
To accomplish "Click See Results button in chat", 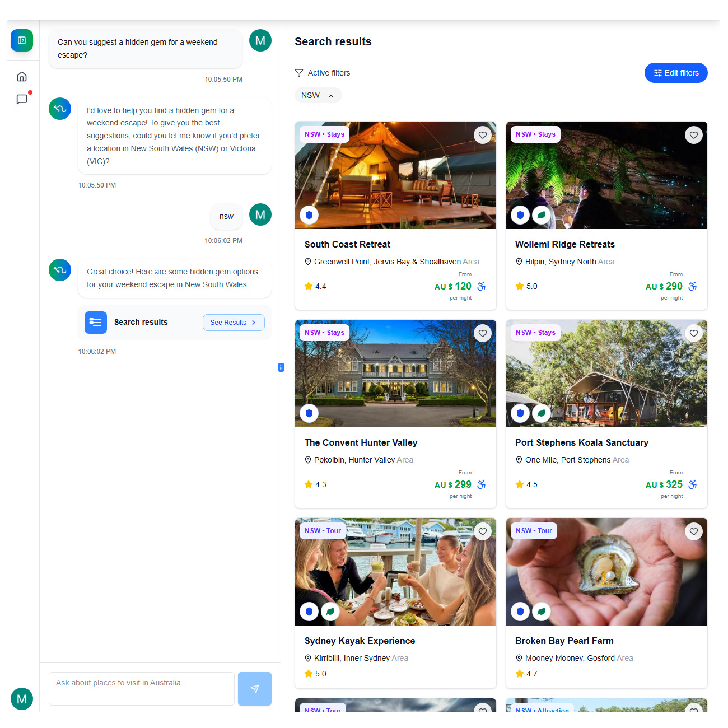I will 234,323.
